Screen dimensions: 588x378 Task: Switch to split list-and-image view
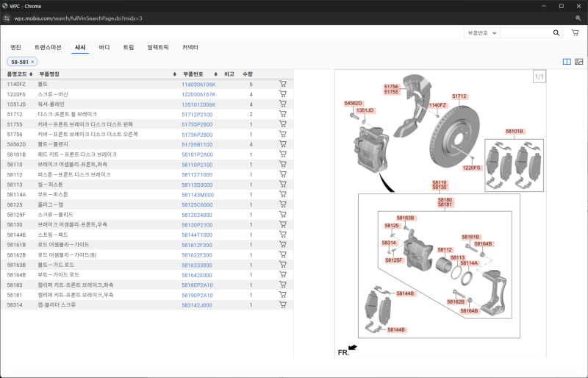pyautogui.click(x=567, y=62)
